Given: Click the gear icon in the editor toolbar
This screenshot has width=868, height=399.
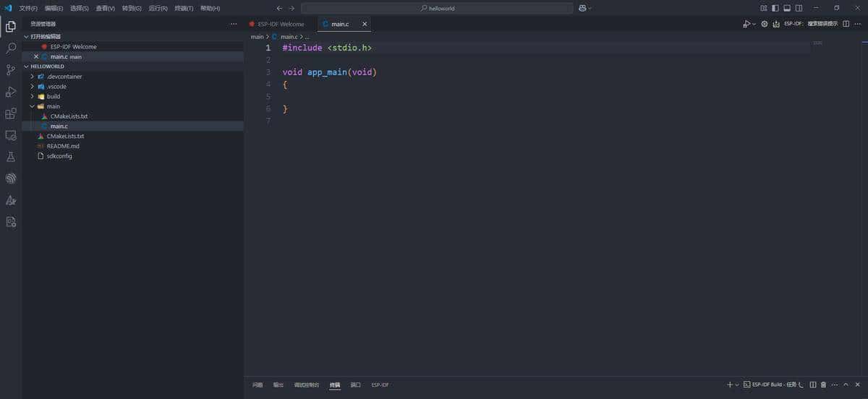Looking at the screenshot, I should pyautogui.click(x=765, y=24).
